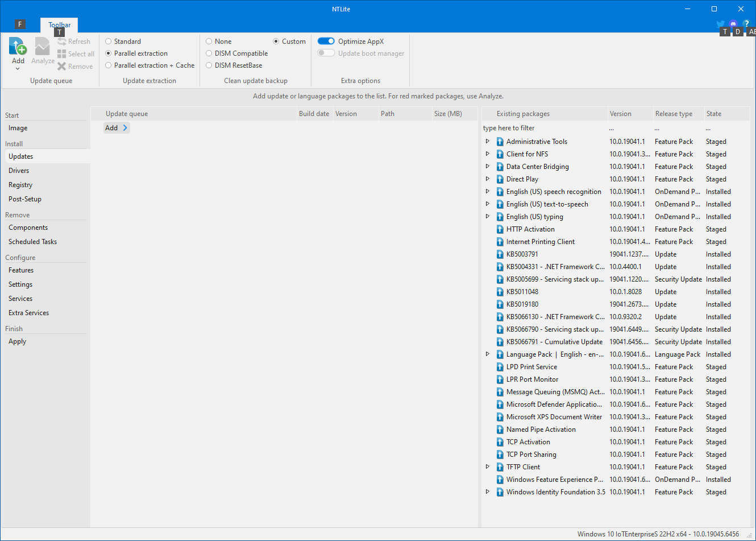Go to the Drivers page in sidebar
Viewport: 756px width, 541px height.
click(19, 171)
